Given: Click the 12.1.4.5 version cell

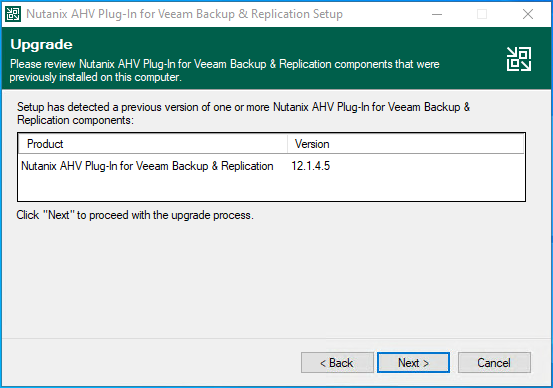Looking at the screenshot, I should 311,166.
